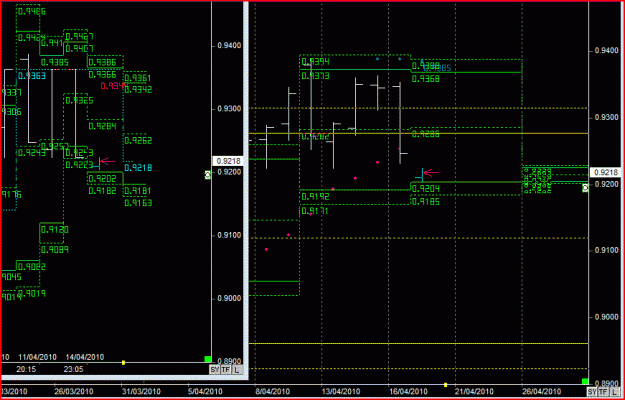Select 21/04/2010 on bottom date axis
Viewport: 625px width, 400px height.
[475, 391]
